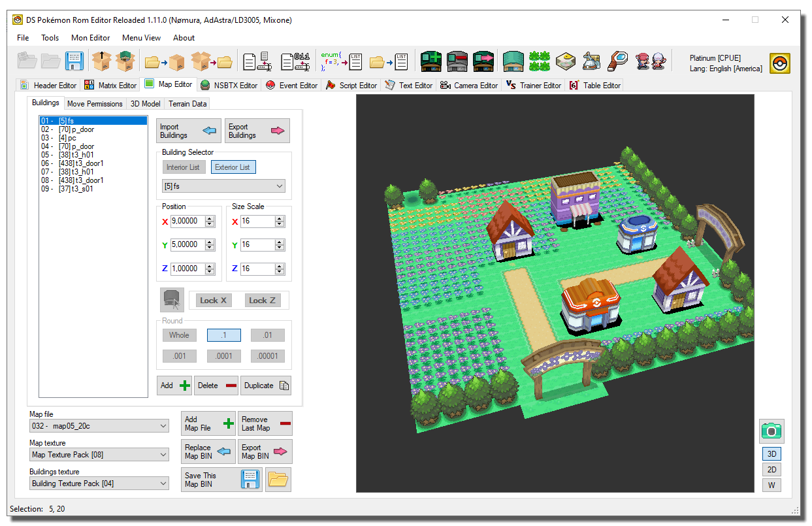812x526 pixels.
Task: Open the NSBTX Editor tab
Action: point(229,85)
